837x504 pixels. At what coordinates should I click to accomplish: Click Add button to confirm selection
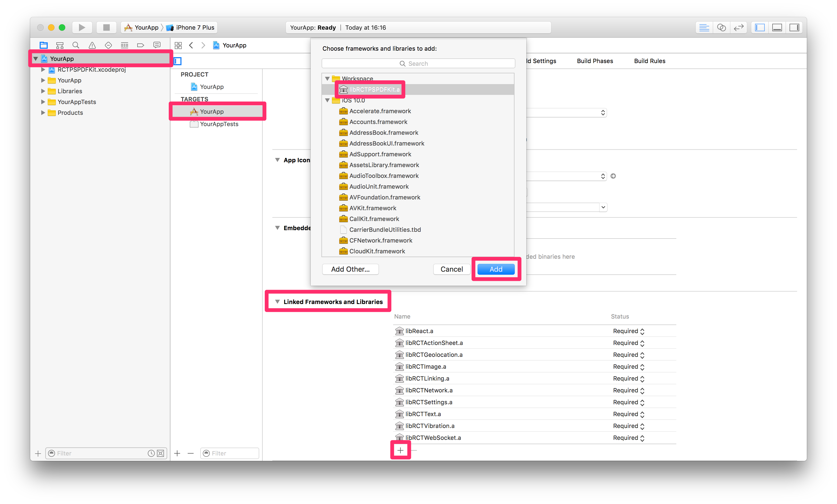point(495,268)
